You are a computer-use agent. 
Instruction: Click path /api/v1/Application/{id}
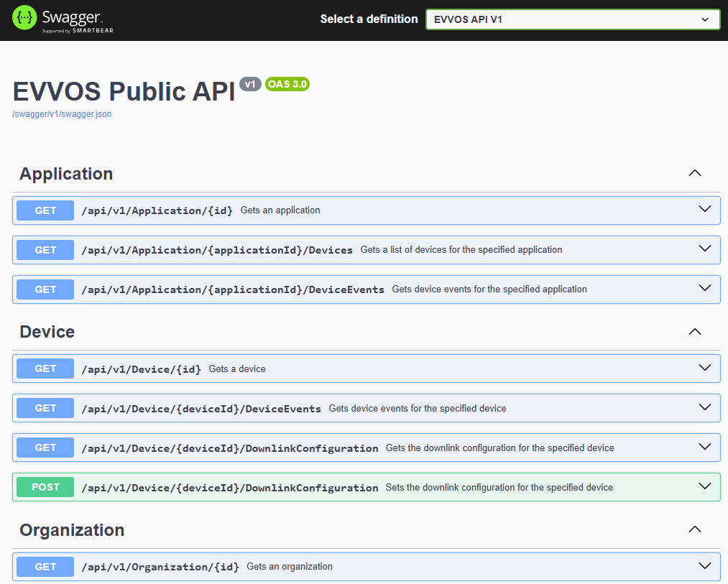[157, 210]
